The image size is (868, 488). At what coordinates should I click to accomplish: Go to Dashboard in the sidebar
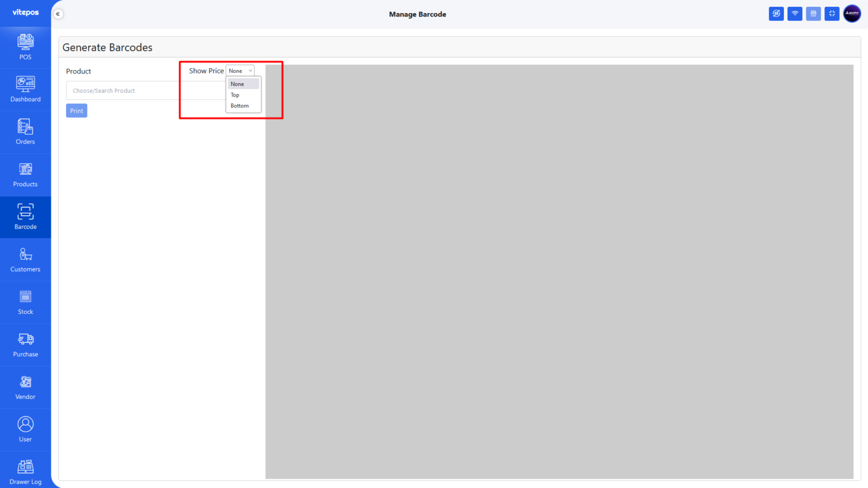pyautogui.click(x=25, y=90)
